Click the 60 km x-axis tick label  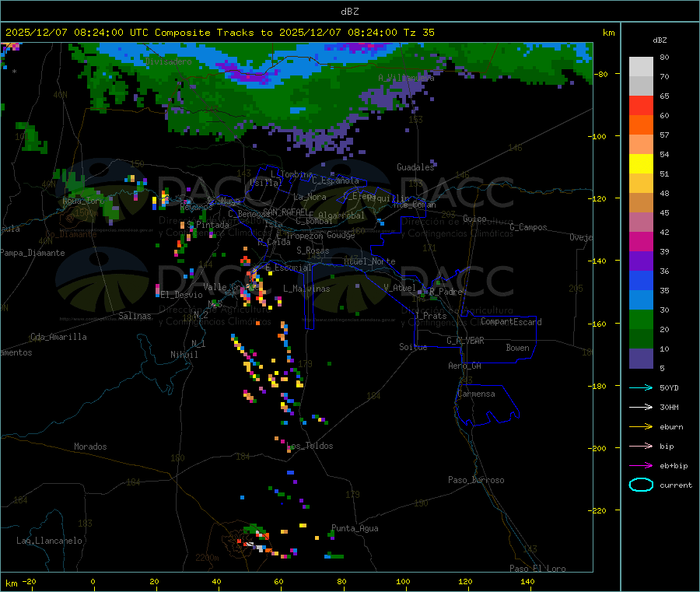click(278, 581)
